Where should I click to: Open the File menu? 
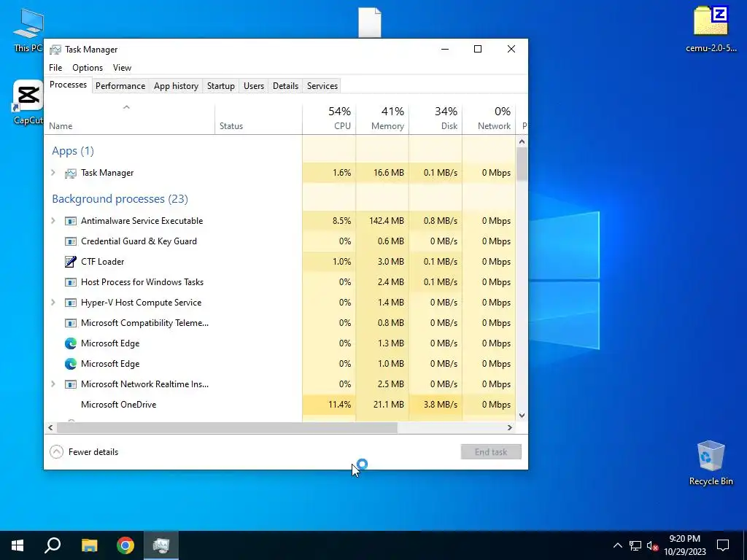click(55, 68)
